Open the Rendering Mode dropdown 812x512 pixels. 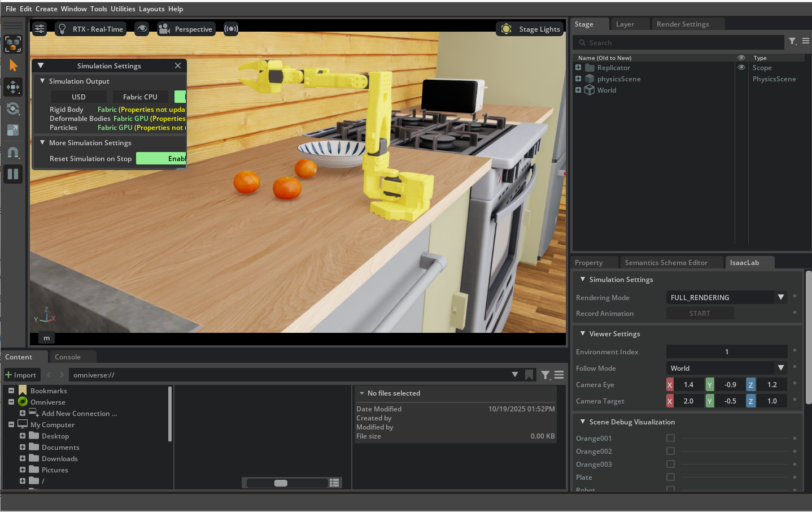pos(727,297)
